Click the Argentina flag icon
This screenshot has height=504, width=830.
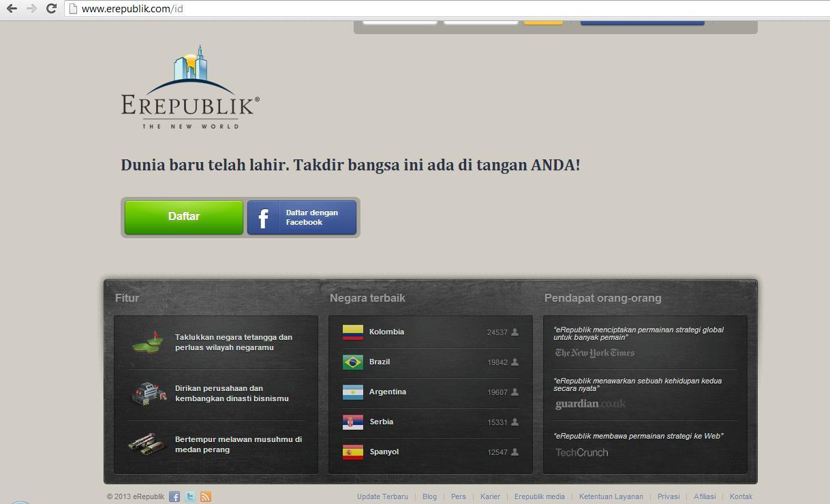click(353, 392)
